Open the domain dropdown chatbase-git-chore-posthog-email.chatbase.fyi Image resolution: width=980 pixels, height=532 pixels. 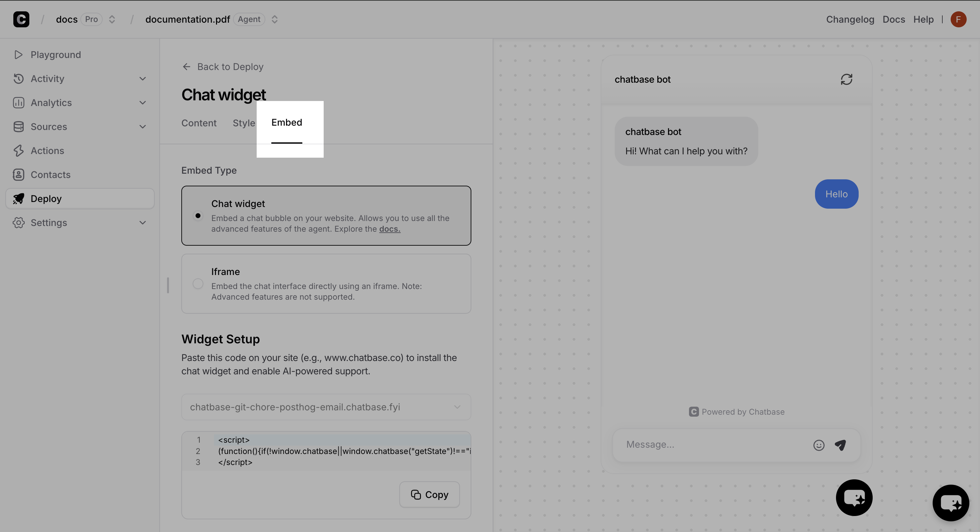click(326, 407)
